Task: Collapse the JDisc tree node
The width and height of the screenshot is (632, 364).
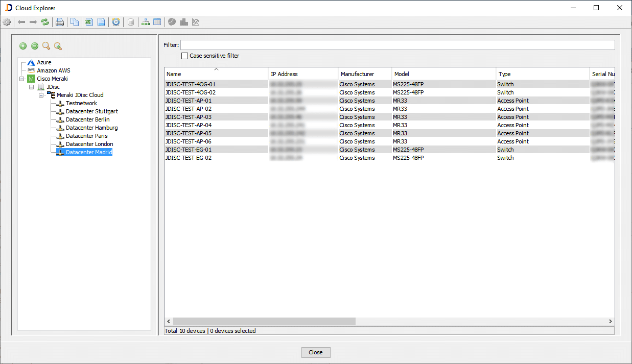Action: pyautogui.click(x=32, y=87)
